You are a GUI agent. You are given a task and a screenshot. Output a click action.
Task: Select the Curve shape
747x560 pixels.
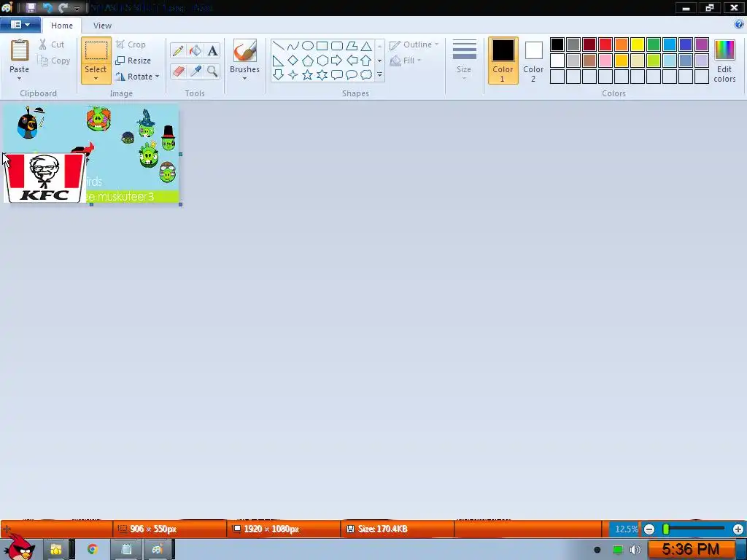[293, 46]
